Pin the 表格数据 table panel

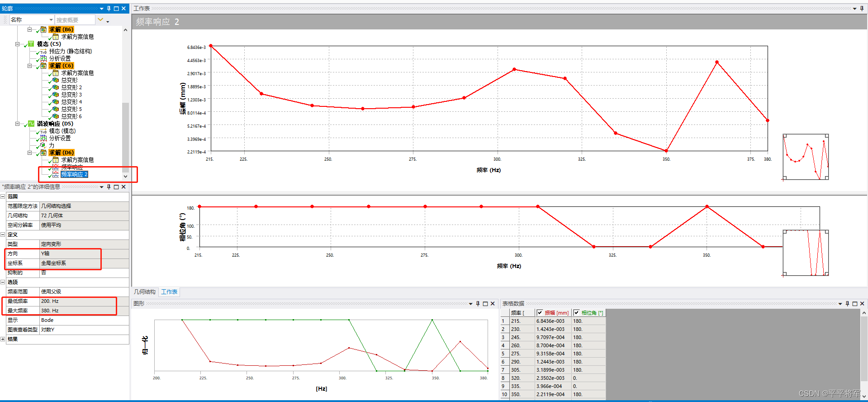coord(847,304)
